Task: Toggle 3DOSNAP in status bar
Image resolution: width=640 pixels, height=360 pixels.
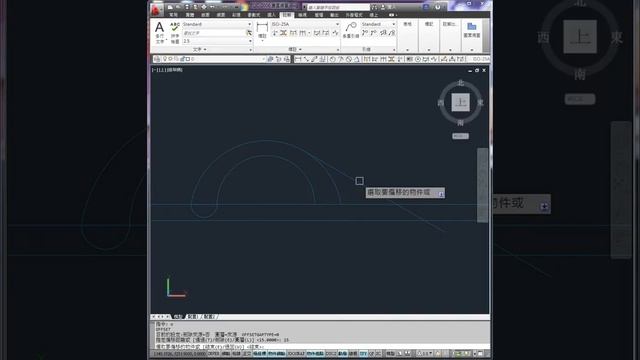Action: pyautogui.click(x=296, y=353)
